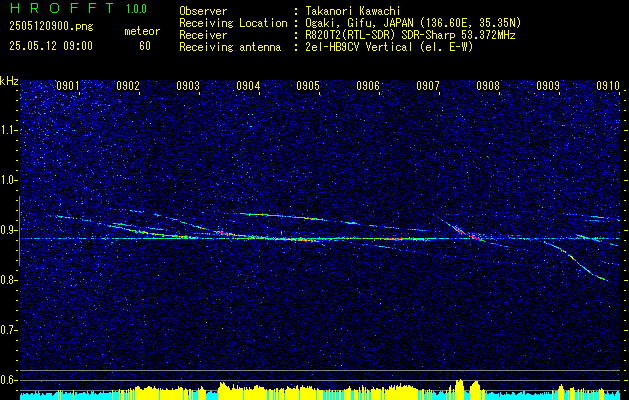This screenshot has height=400, width=629.
Task: Click the steep meteor echo trace near 0909
Action: tap(577, 261)
